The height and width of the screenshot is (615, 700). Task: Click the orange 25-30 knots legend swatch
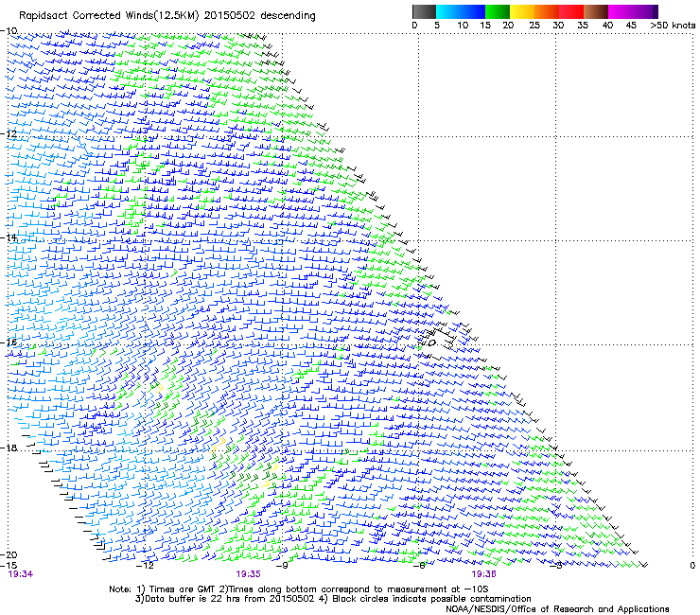547,11
